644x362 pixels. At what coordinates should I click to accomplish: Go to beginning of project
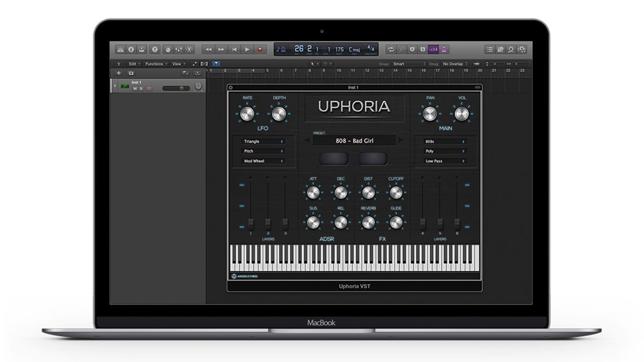tap(234, 49)
